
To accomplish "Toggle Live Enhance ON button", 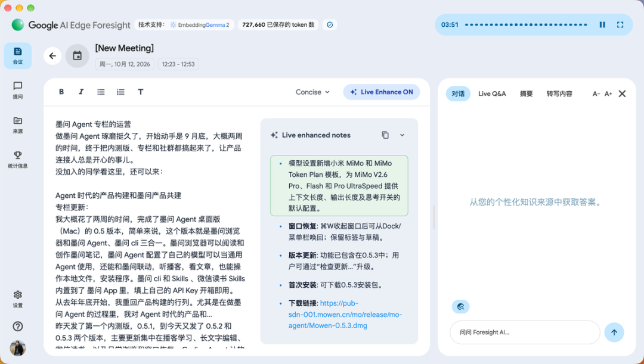I will point(382,92).
